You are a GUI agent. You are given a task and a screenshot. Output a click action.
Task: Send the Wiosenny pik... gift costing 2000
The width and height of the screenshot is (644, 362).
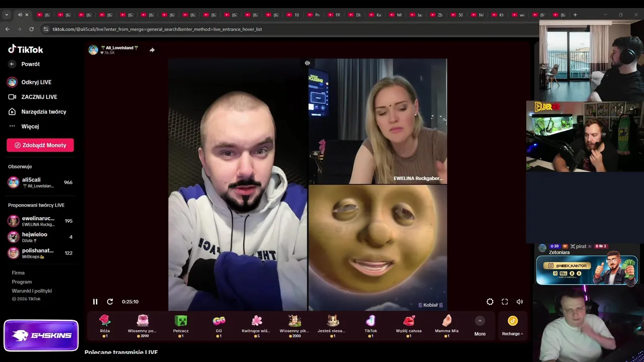[x=294, y=326]
